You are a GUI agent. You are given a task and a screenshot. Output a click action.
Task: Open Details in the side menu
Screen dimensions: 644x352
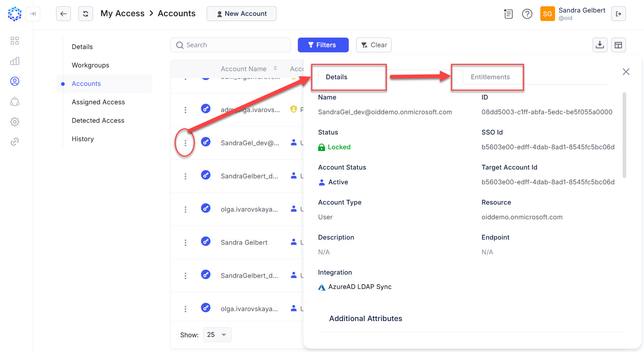click(82, 47)
